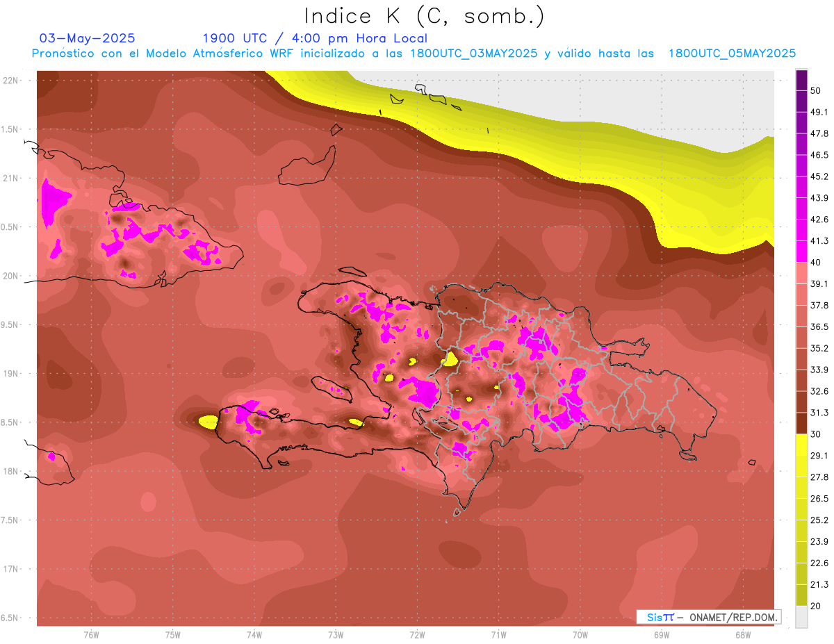Click the '27.8' color scale value
The height and width of the screenshot is (644, 834).
pyautogui.click(x=819, y=477)
